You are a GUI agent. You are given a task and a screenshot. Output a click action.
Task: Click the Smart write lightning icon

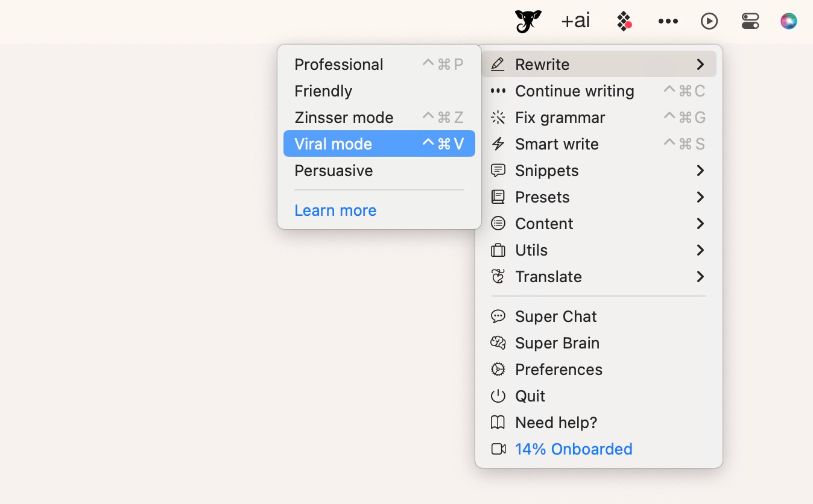click(x=498, y=144)
